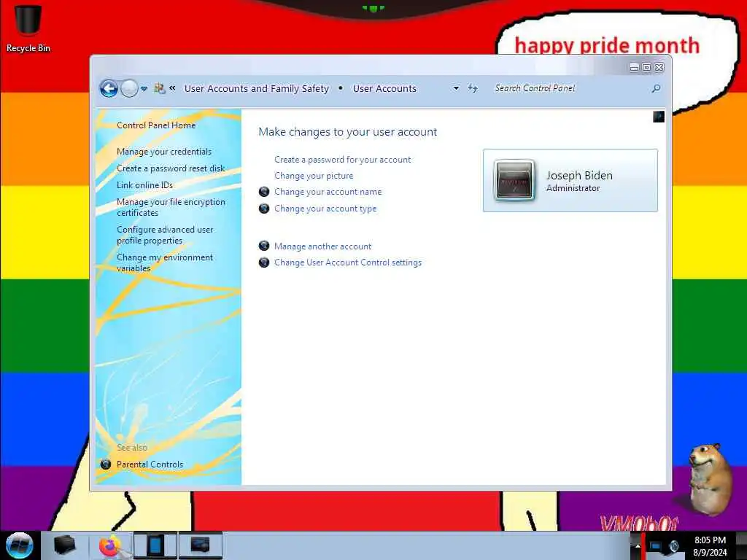Image resolution: width=747 pixels, height=560 pixels.
Task: Open Change my environment variables
Action: pyautogui.click(x=165, y=262)
